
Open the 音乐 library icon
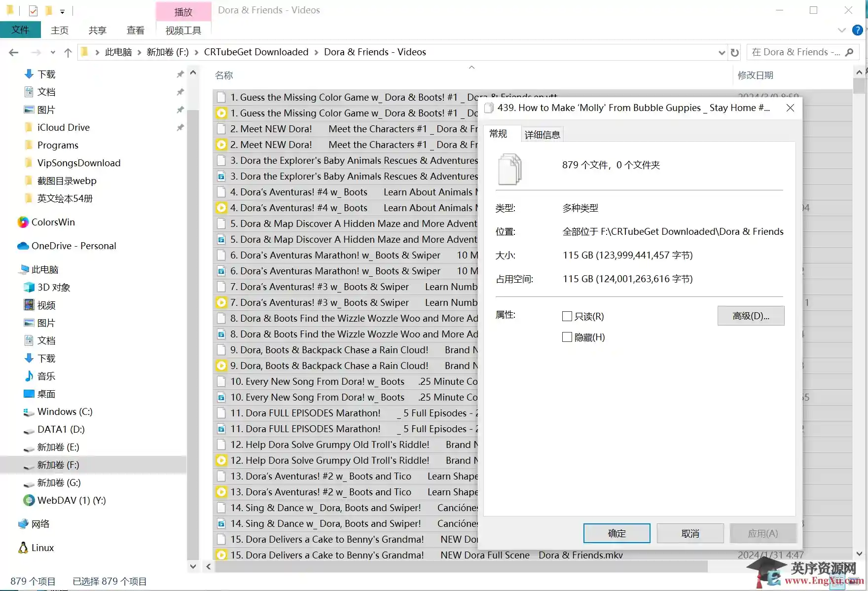29,376
